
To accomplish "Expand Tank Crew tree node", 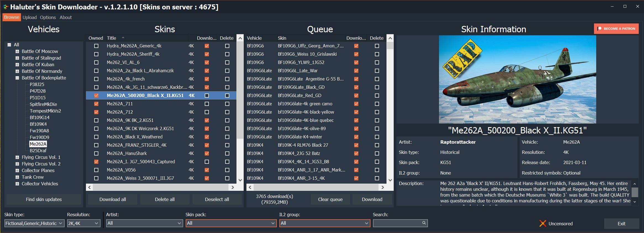I will pos(17,177).
